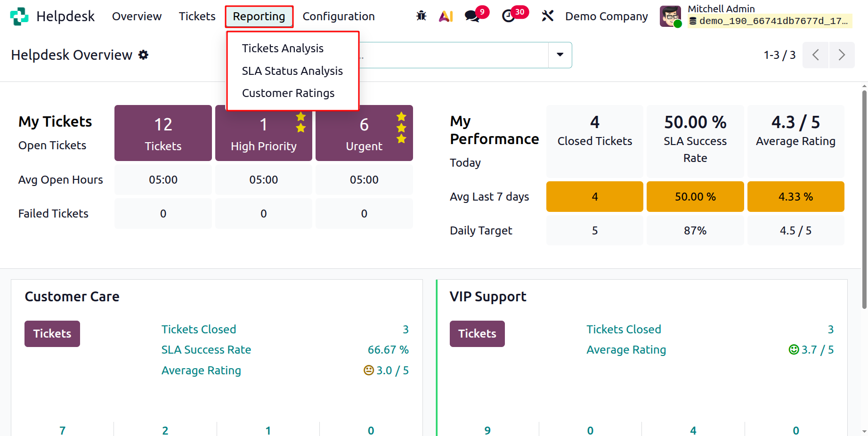Open the chat messages icon

[472, 16]
